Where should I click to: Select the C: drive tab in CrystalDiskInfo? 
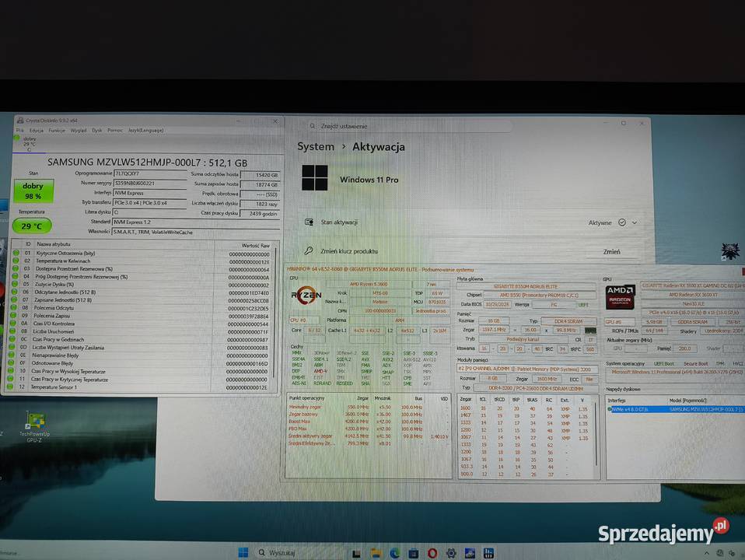point(29,144)
